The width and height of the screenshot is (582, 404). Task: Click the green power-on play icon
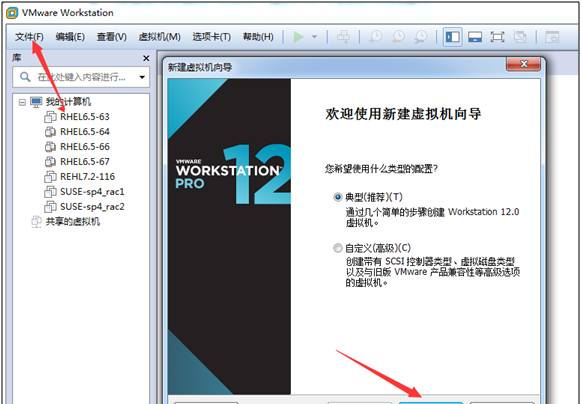point(298,37)
